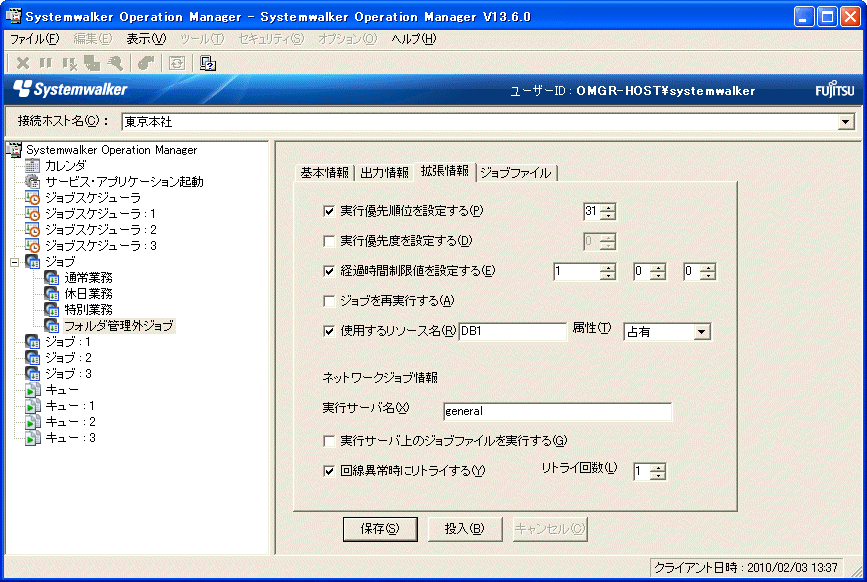Click the 休日業務 job folder icon
The width and height of the screenshot is (867, 582).
click(52, 293)
